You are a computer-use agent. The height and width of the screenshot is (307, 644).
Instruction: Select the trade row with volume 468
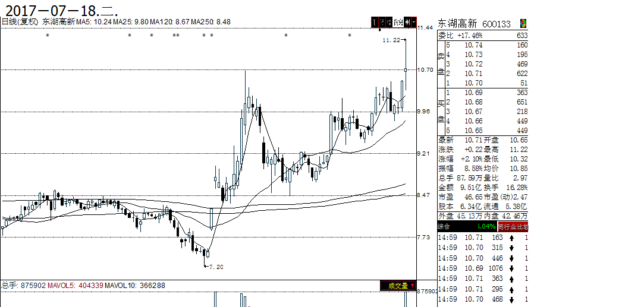tap(483, 299)
